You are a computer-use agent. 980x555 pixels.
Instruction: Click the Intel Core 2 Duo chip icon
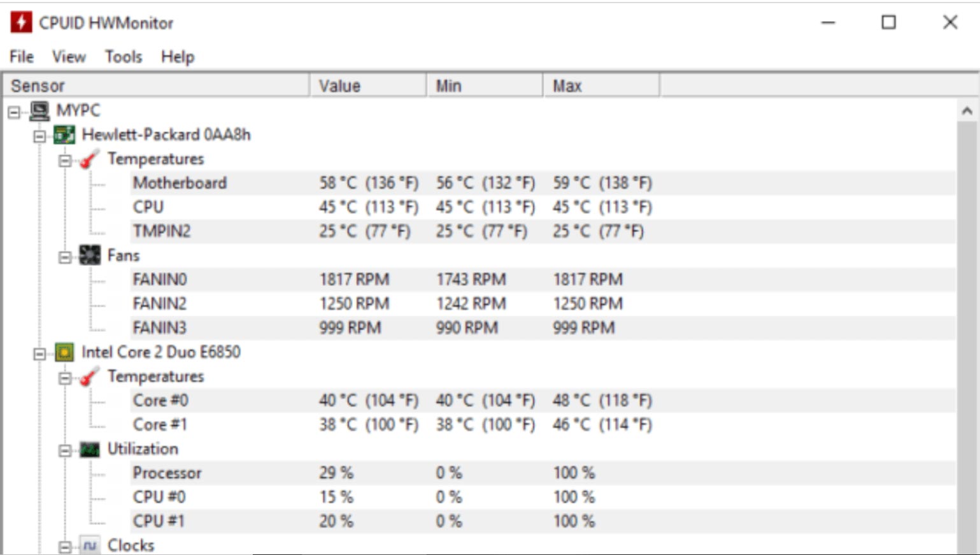[x=64, y=352]
